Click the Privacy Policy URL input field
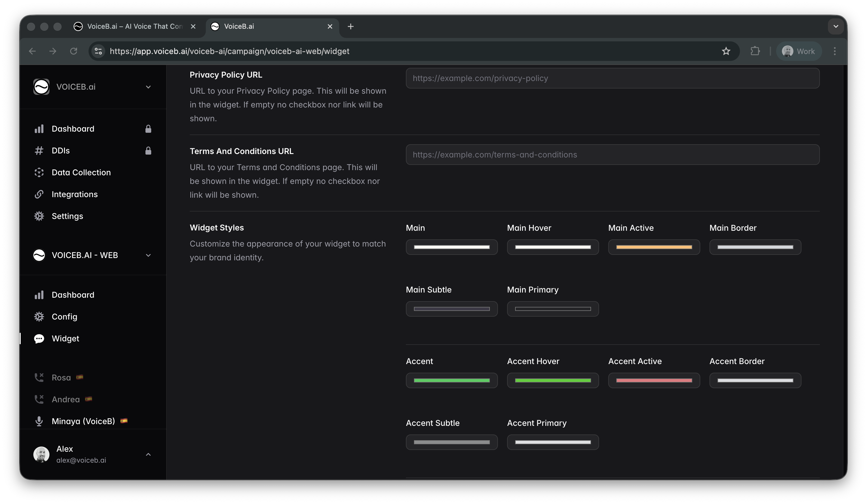 coord(612,78)
